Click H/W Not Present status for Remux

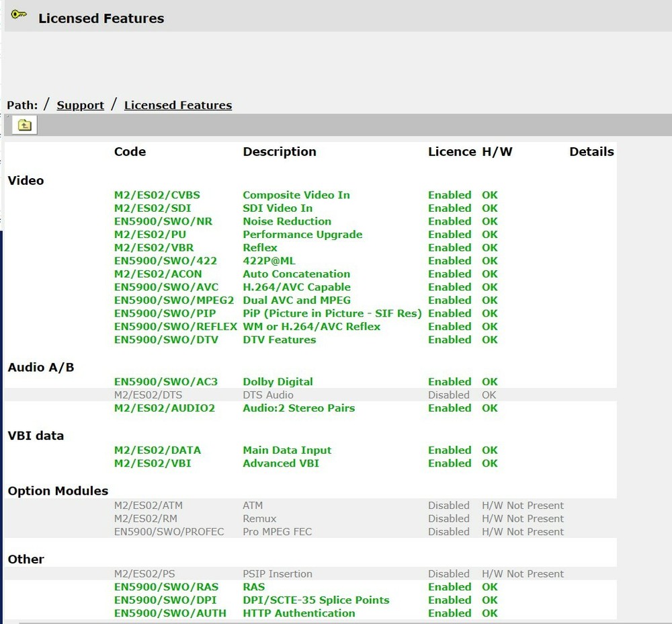523,519
